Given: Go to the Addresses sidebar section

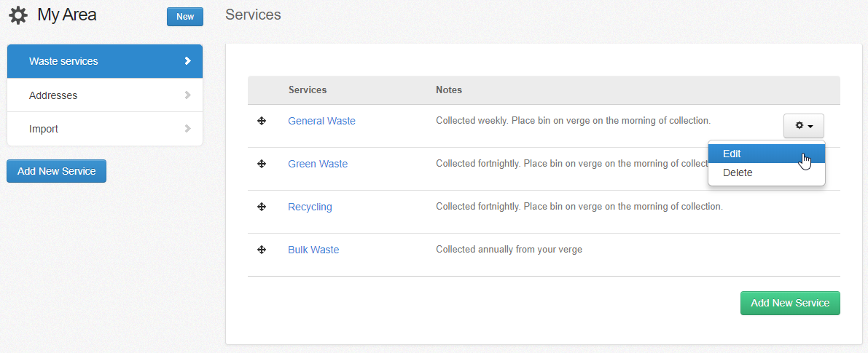Looking at the screenshot, I should pyautogui.click(x=53, y=95).
